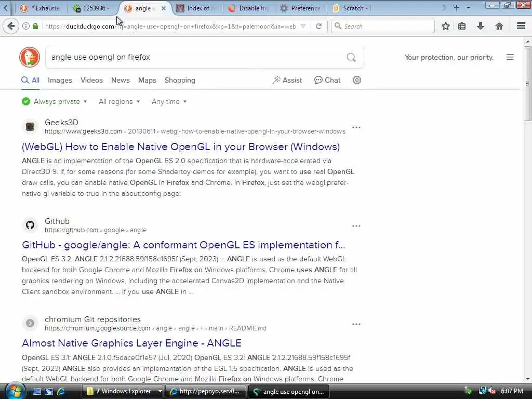Click the green padlock security icon
This screenshot has width=532, height=399.
tap(35, 26)
